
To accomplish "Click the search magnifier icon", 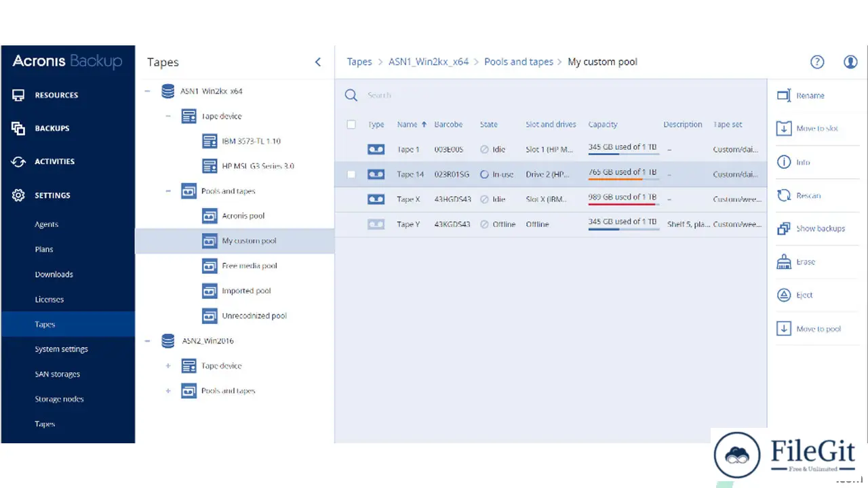I will [351, 95].
